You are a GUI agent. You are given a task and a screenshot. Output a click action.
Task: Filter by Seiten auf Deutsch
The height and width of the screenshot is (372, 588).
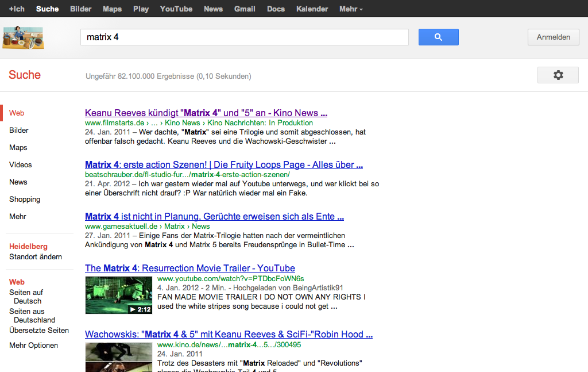click(26, 297)
